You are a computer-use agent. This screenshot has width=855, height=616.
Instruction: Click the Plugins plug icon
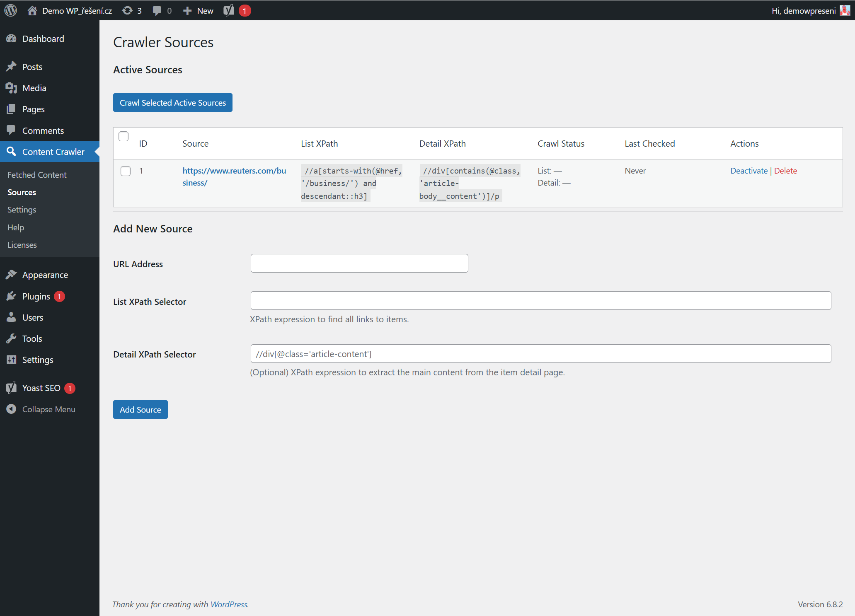click(11, 296)
